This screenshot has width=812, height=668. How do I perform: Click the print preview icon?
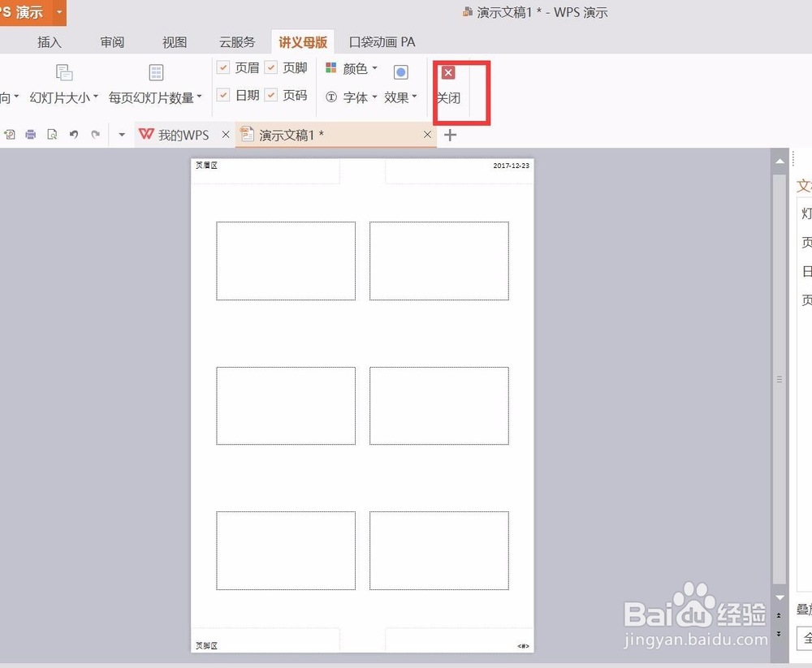click(52, 135)
